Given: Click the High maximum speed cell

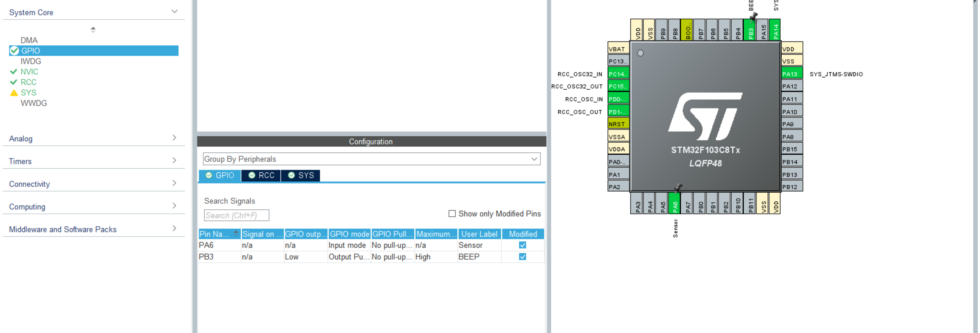Looking at the screenshot, I should [x=436, y=257].
